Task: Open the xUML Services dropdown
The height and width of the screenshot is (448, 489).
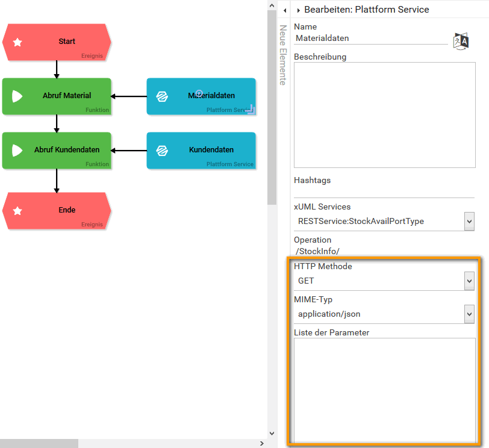Action: pyautogui.click(x=469, y=222)
